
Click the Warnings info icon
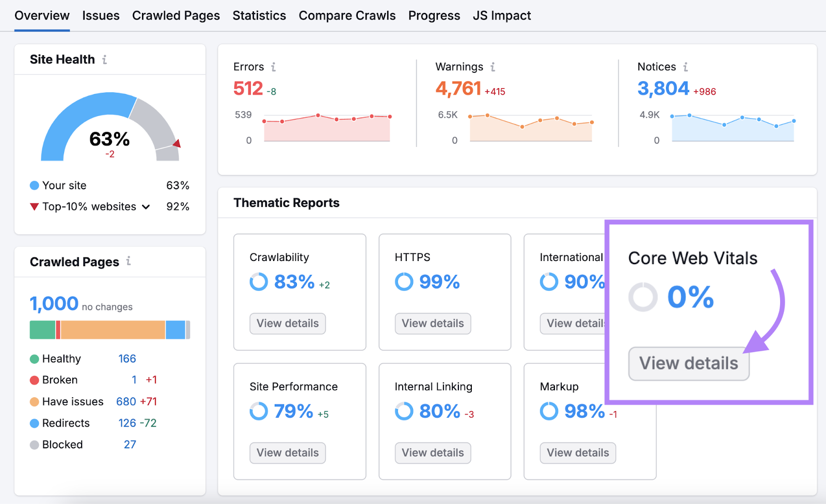click(x=493, y=67)
